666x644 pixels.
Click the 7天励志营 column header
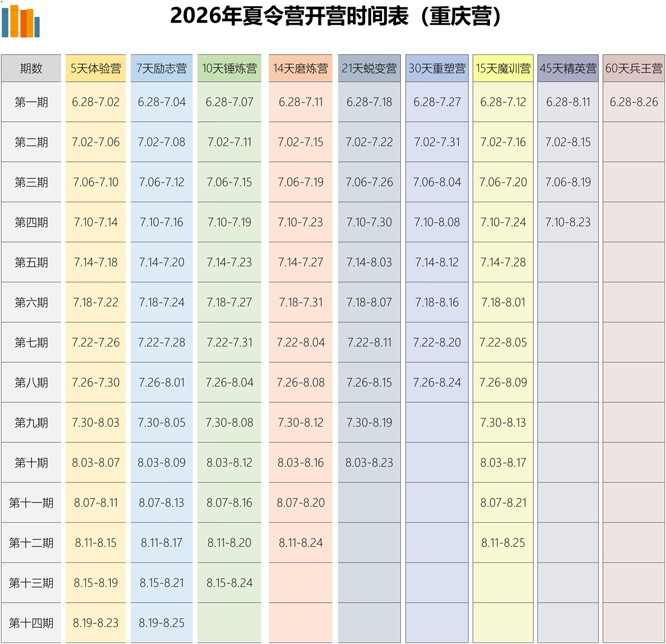(162, 68)
